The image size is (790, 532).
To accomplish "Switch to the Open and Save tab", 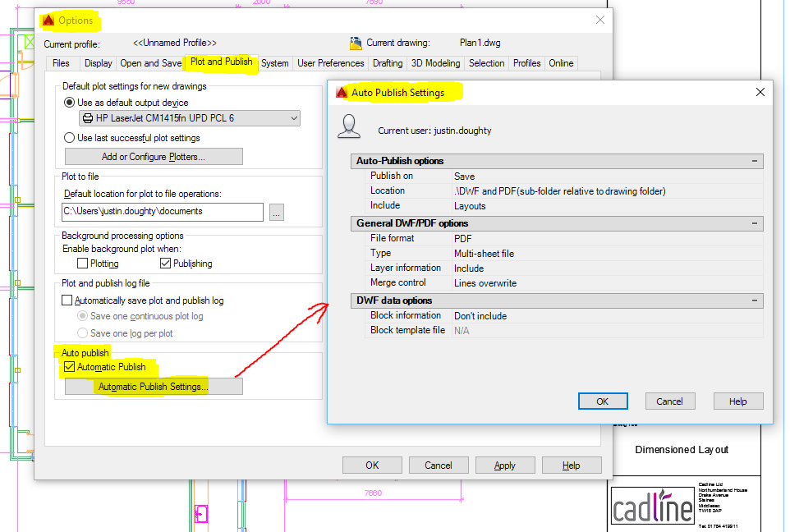I will 151,63.
